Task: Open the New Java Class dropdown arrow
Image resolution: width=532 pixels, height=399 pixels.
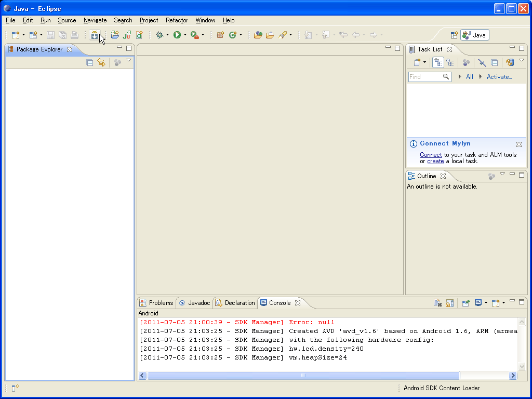Action: tap(241, 35)
